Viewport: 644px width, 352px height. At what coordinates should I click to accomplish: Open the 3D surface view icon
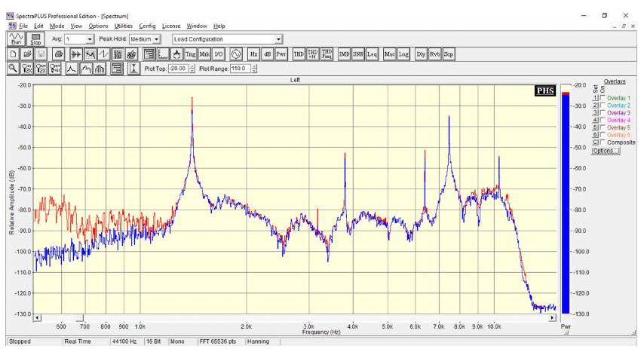tap(131, 54)
